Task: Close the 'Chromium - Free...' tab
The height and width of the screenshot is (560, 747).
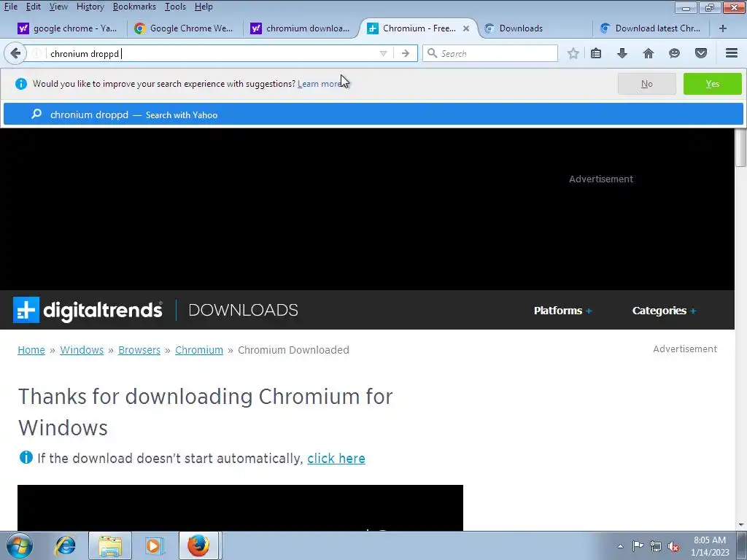Action: click(x=466, y=28)
